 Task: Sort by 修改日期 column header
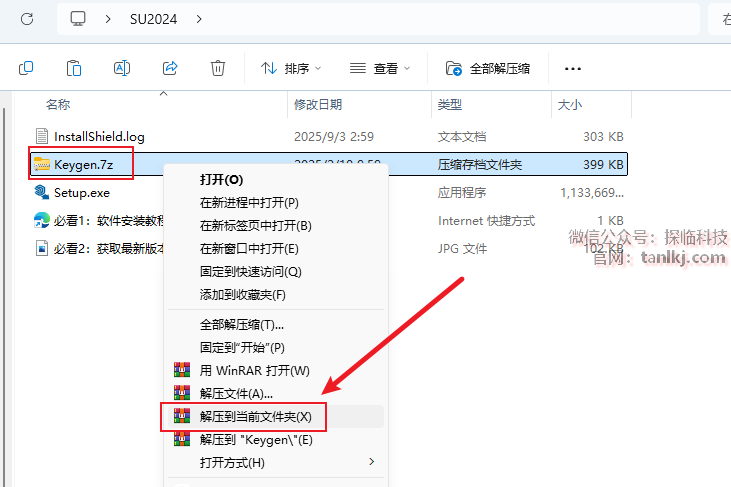[318, 104]
